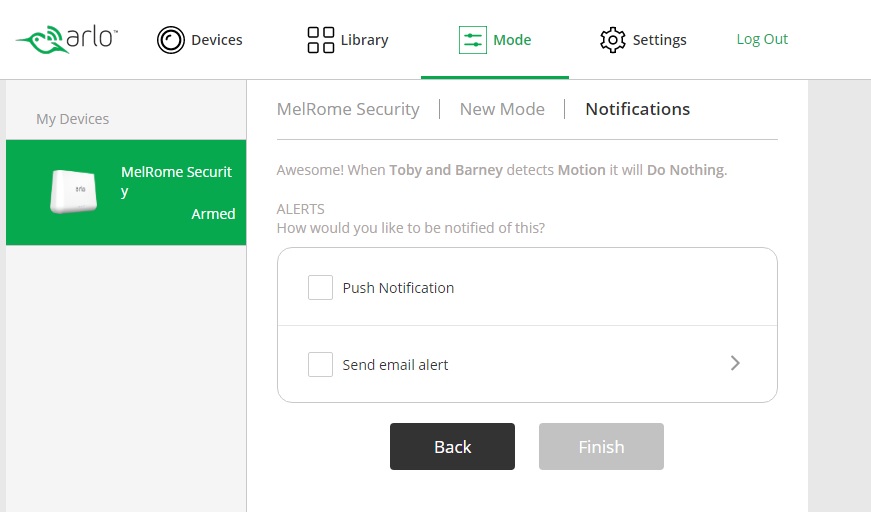
Task: Enable the Push Notification checkbox
Action: 321,288
